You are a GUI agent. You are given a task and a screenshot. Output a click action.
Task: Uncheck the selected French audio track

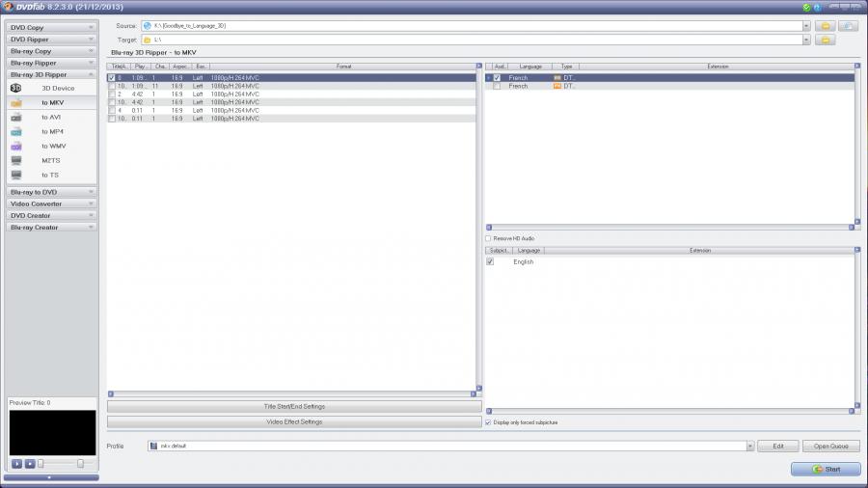click(497, 78)
